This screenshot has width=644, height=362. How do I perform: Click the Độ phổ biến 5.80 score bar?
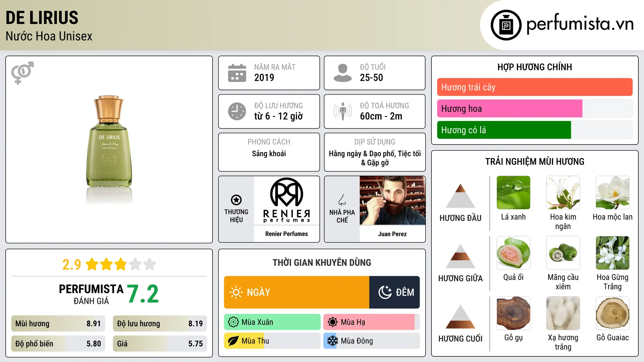point(58,343)
